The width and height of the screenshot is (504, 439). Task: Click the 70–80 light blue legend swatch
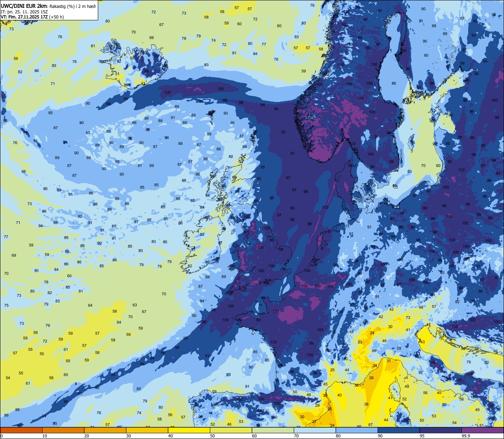[x=315, y=430]
